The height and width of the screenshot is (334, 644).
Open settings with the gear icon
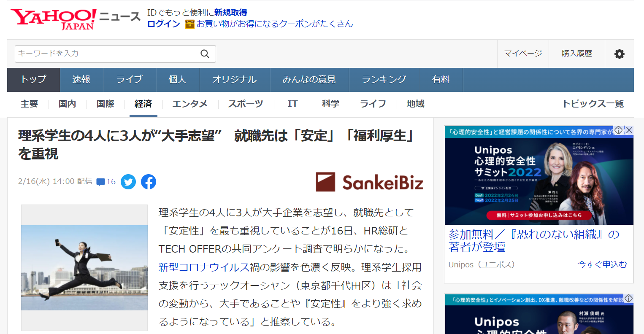coord(619,54)
